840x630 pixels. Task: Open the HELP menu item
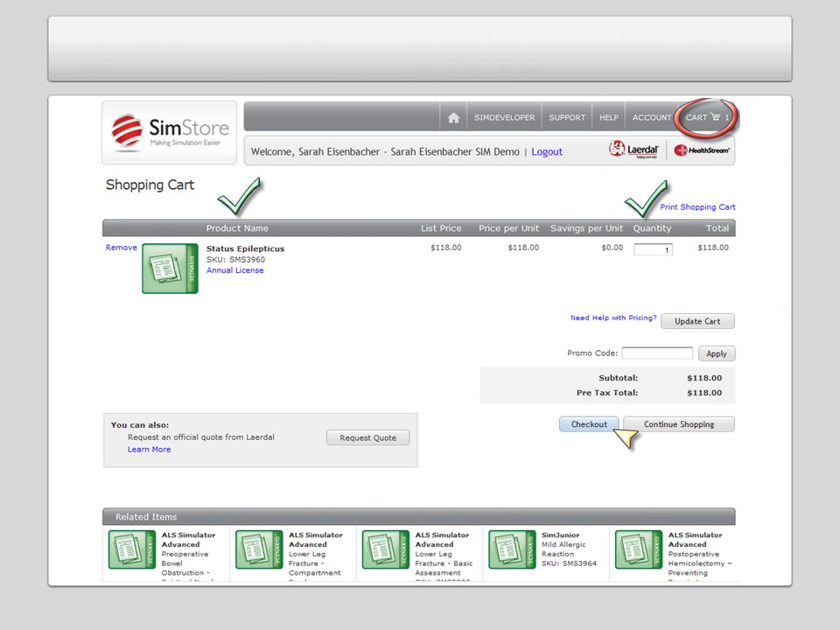point(609,117)
